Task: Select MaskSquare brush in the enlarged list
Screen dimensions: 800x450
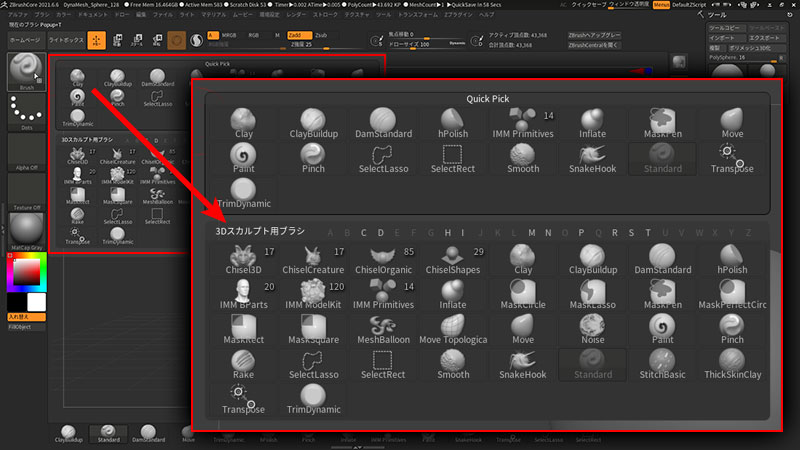Action: click(313, 330)
